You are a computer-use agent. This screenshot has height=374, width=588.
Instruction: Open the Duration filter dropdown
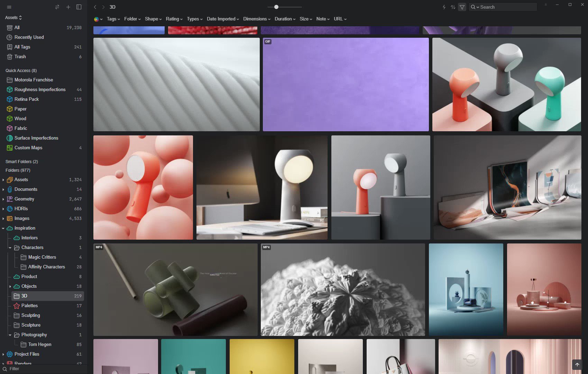click(x=285, y=19)
